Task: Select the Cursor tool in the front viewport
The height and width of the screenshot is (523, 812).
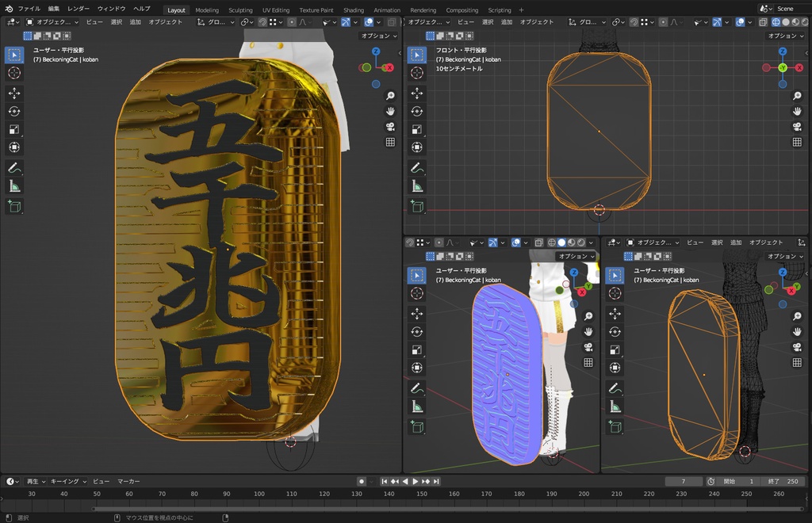Action: coord(417,73)
